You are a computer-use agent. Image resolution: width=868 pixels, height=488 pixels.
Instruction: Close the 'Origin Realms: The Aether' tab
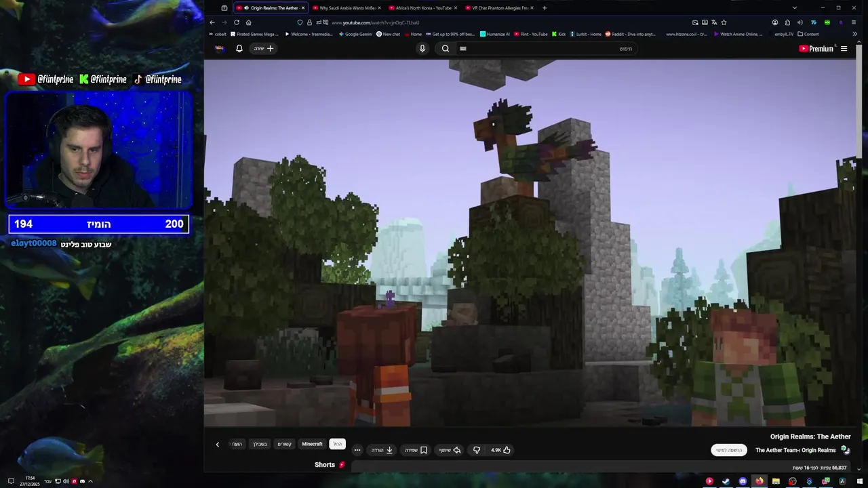(x=303, y=8)
